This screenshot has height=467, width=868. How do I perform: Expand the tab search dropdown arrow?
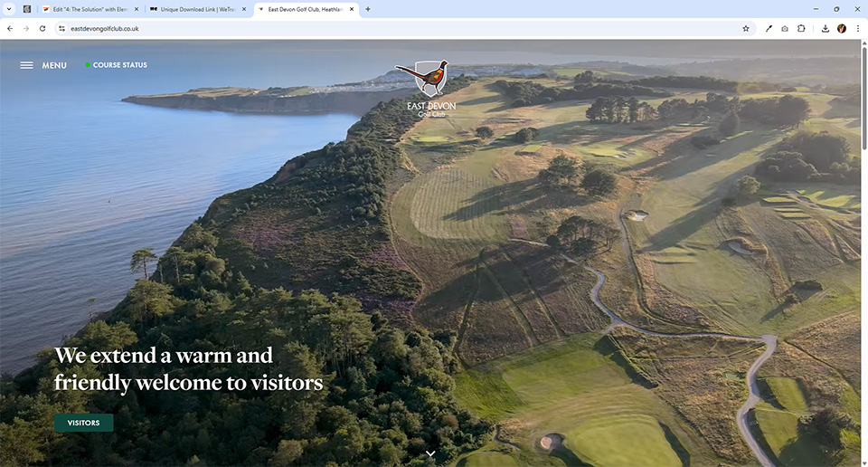click(x=8, y=8)
